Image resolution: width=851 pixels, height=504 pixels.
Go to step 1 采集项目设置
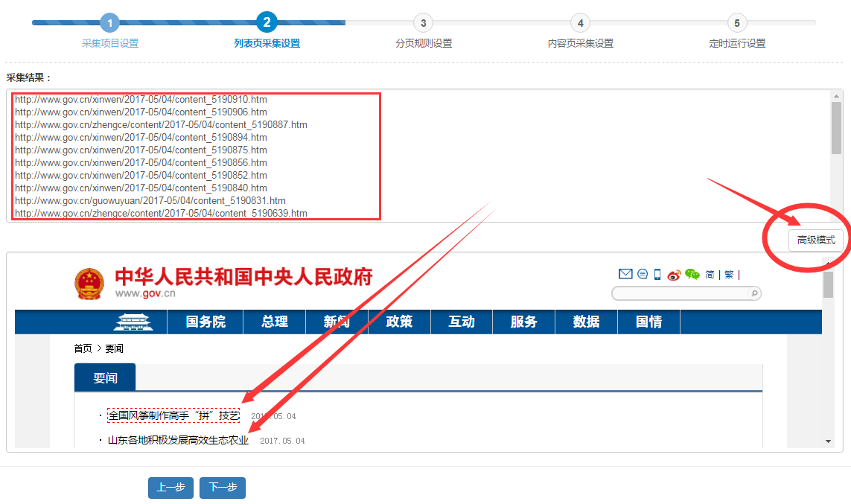[109, 23]
